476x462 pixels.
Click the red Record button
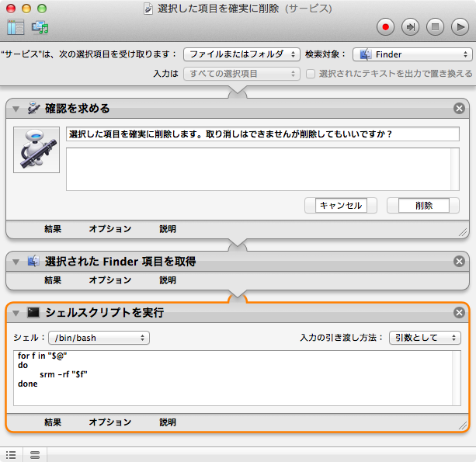[x=385, y=27]
